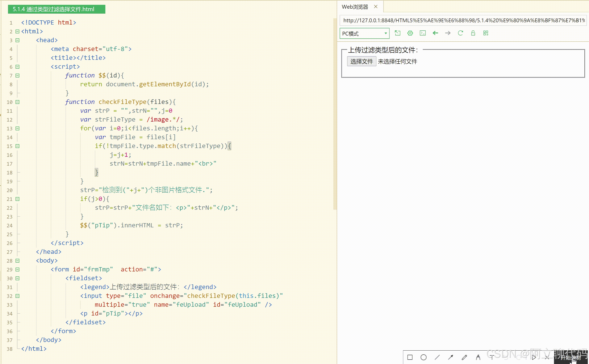
Task: Collapse the head block on line 3
Action: pyautogui.click(x=17, y=40)
